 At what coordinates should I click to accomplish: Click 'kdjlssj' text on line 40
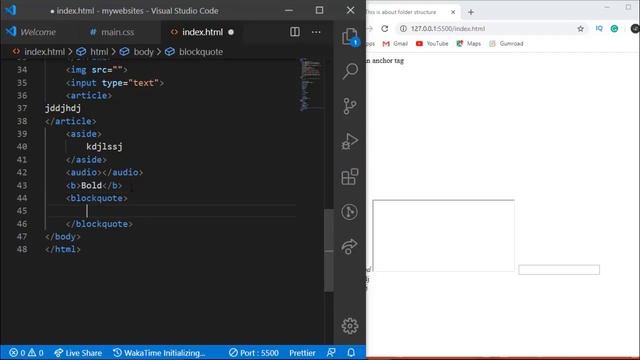(x=104, y=147)
